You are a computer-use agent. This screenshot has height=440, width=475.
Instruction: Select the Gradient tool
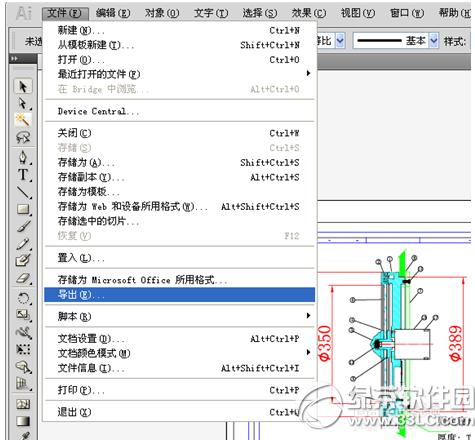pos(23,421)
